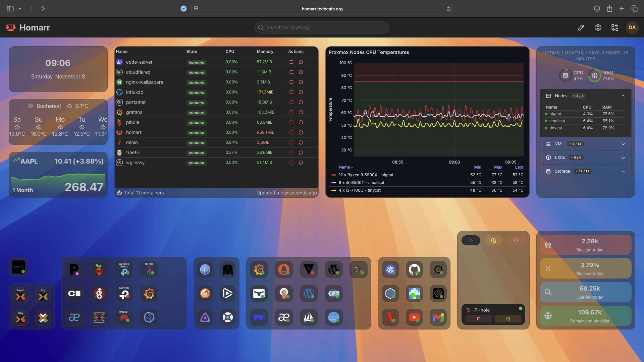Open Homarr settings with the gear icon
This screenshot has width=644, height=362.
(x=598, y=27)
